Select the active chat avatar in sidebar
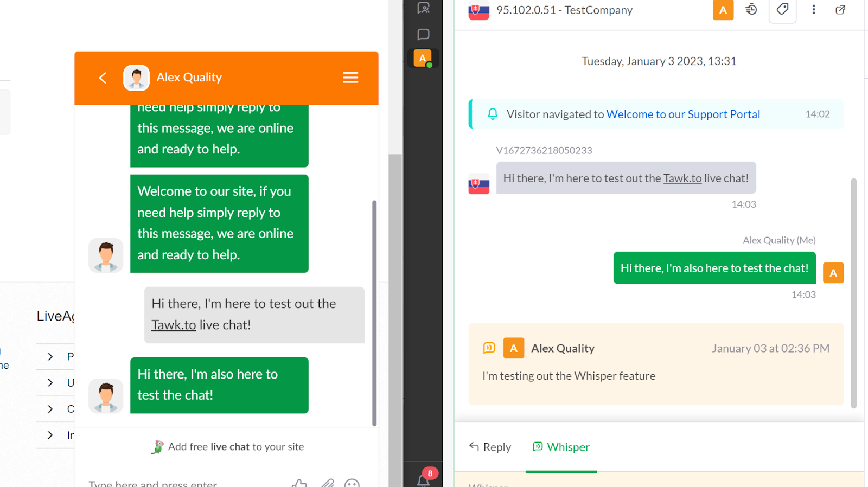The height and width of the screenshot is (487, 868). (423, 58)
